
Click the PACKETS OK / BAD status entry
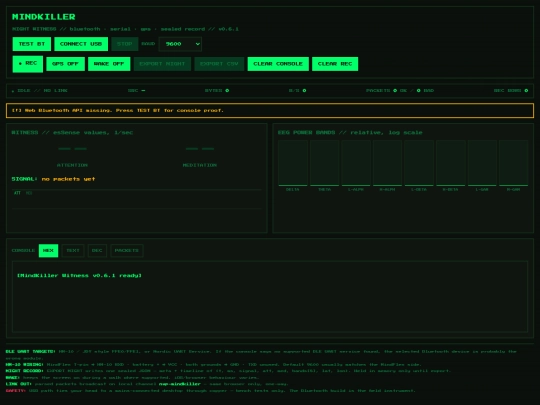400,91
